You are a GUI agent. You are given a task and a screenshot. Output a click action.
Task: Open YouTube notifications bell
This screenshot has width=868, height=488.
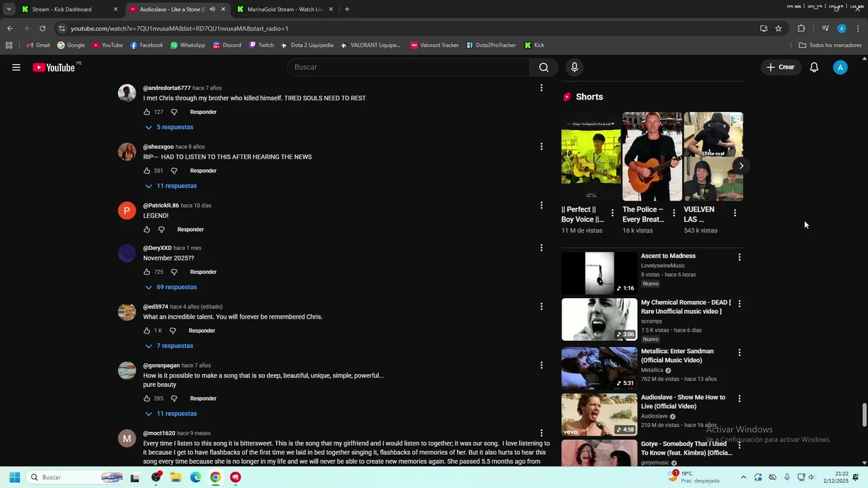(x=814, y=67)
